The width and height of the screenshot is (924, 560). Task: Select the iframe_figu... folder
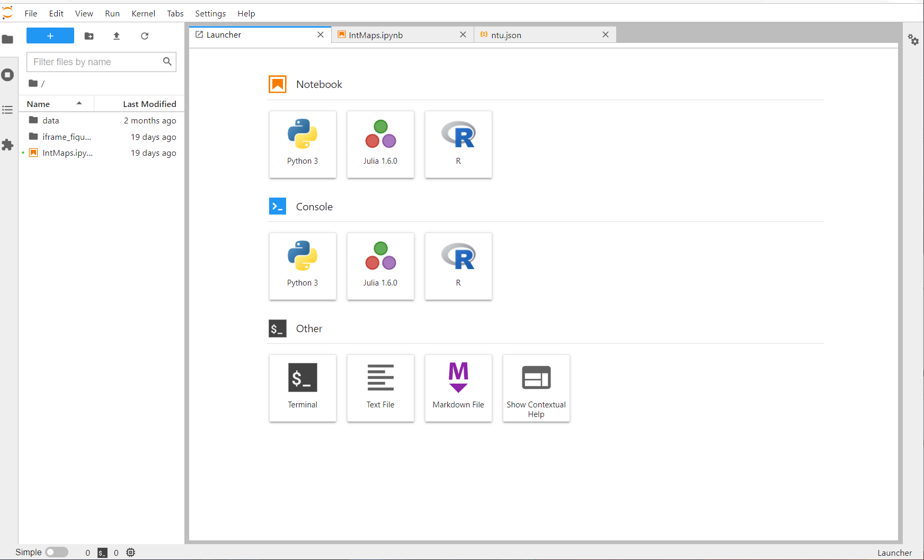101,137
